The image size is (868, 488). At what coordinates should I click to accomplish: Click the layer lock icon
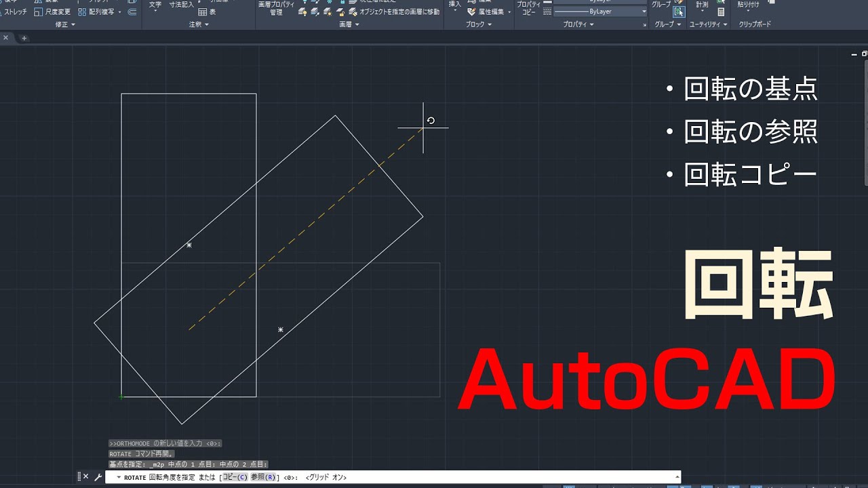coord(339,12)
